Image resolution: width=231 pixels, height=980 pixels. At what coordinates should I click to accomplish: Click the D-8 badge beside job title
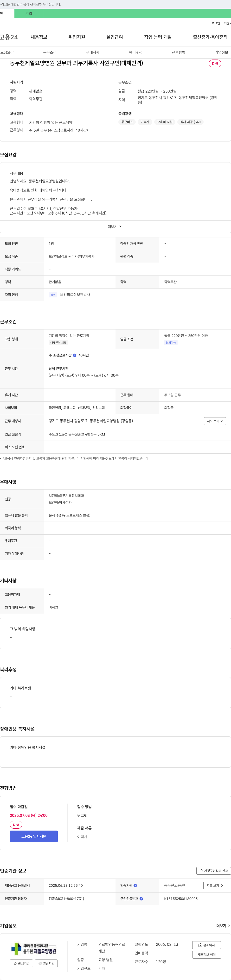coord(215,63)
